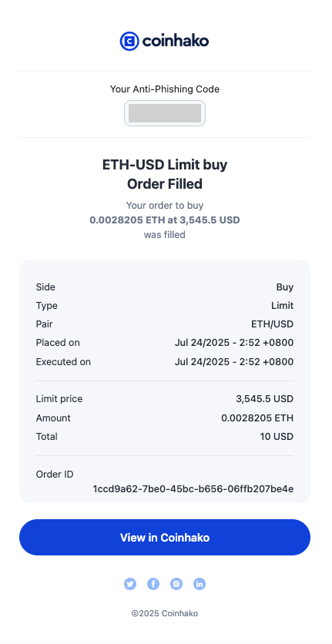Click the ©2025 Coinhako footer text

coord(165,613)
